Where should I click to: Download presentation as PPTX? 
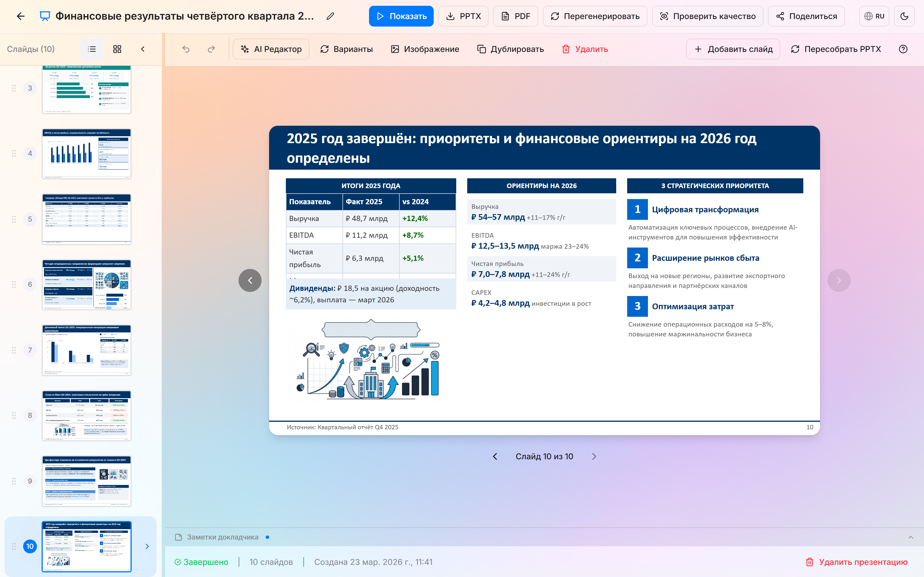coord(463,16)
